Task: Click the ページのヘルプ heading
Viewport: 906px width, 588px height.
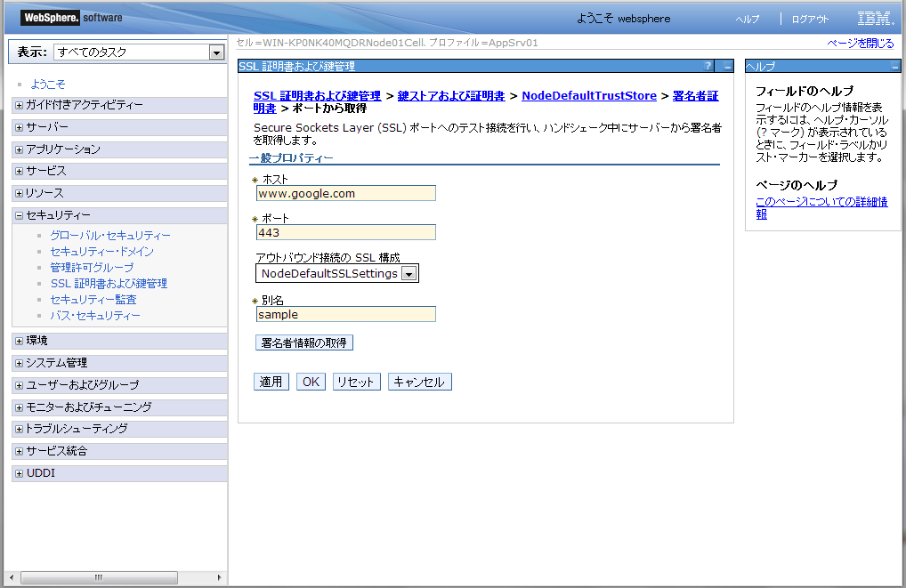Action: (x=797, y=185)
